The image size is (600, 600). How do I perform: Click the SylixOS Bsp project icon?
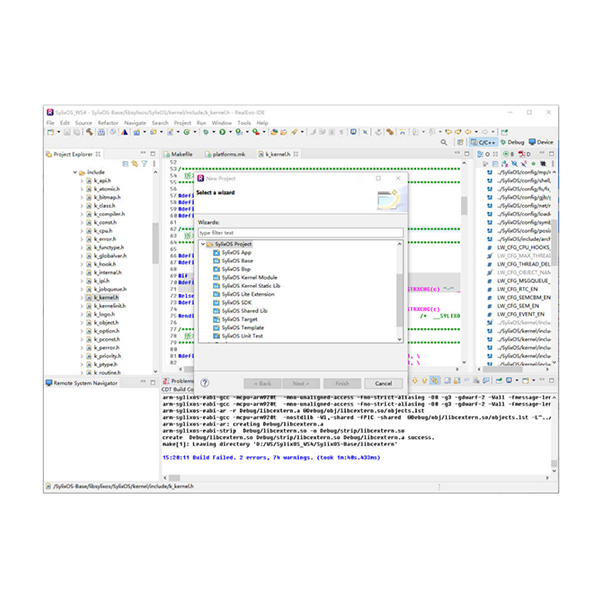coord(216,269)
